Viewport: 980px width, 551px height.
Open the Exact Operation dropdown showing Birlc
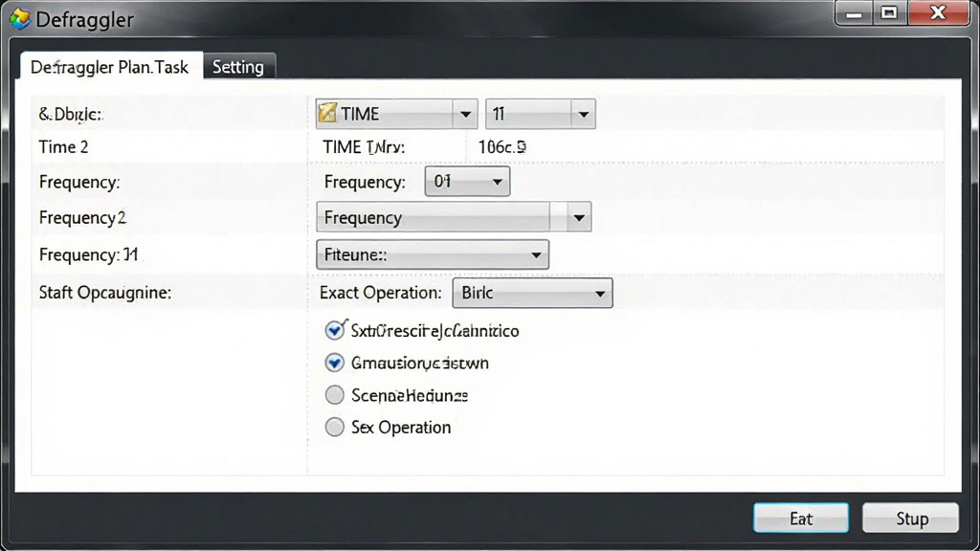pos(532,293)
